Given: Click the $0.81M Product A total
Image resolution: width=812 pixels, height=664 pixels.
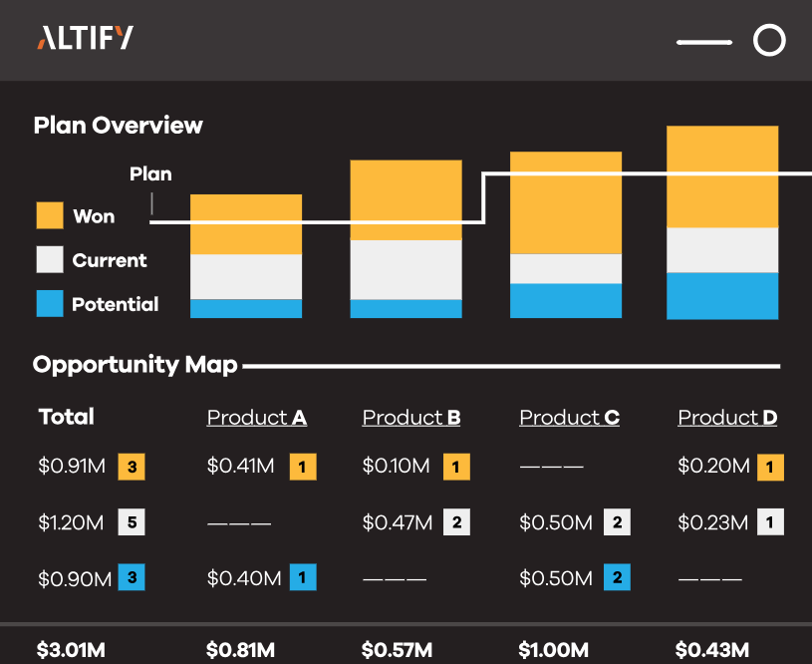Looking at the screenshot, I should tap(240, 650).
